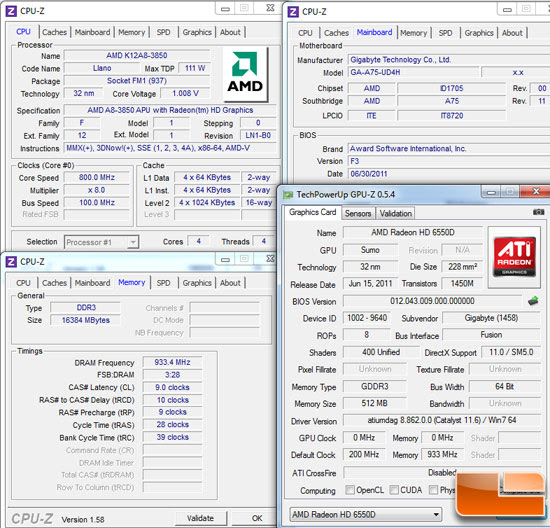Click the ATI Radeon logo in GPU-Z
Screen dimensions: 550x528
514,257
